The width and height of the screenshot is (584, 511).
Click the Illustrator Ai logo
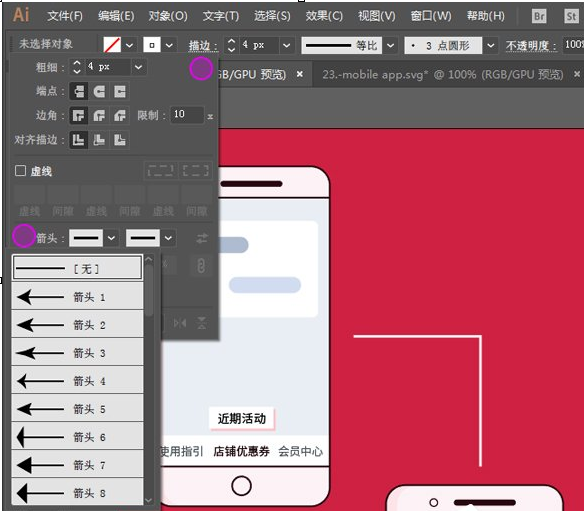(x=21, y=15)
